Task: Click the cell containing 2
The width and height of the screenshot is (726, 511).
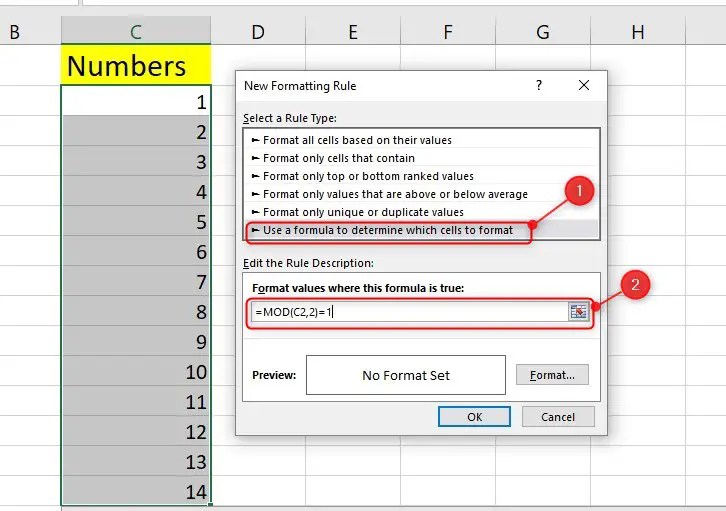Action: click(x=136, y=131)
